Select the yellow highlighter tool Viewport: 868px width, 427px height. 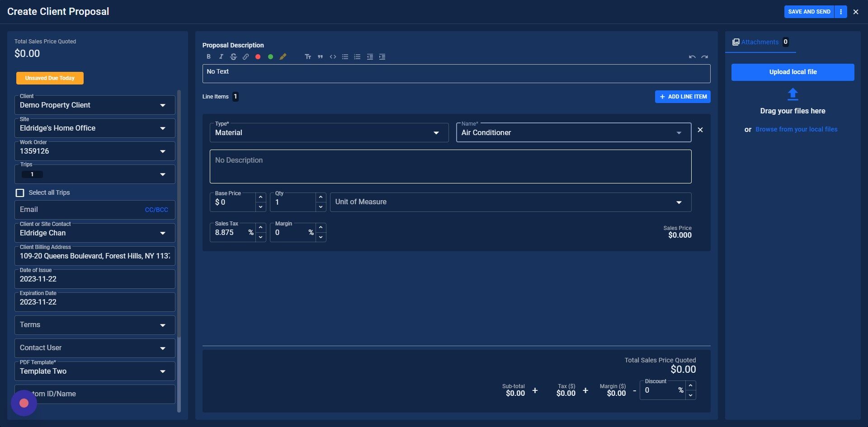(x=283, y=56)
